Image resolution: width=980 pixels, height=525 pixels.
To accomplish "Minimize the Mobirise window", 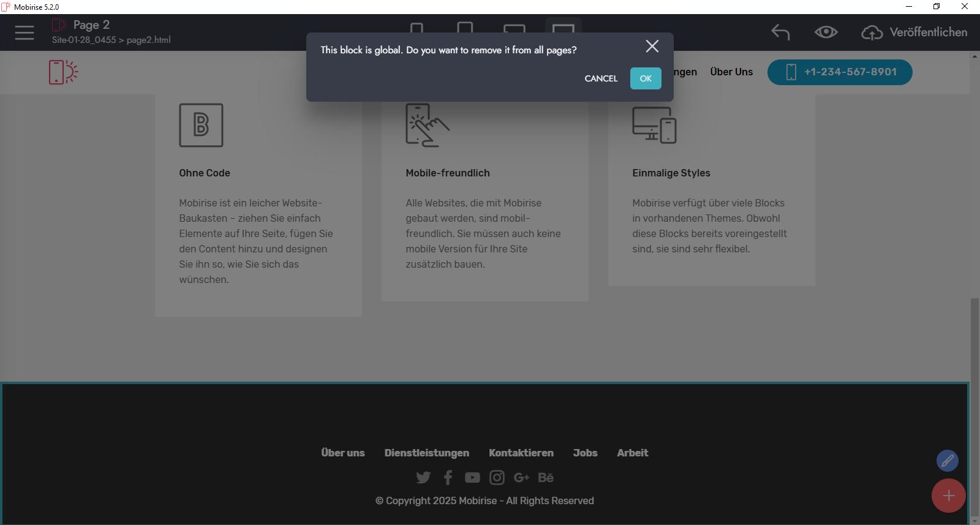I will pyautogui.click(x=909, y=7).
